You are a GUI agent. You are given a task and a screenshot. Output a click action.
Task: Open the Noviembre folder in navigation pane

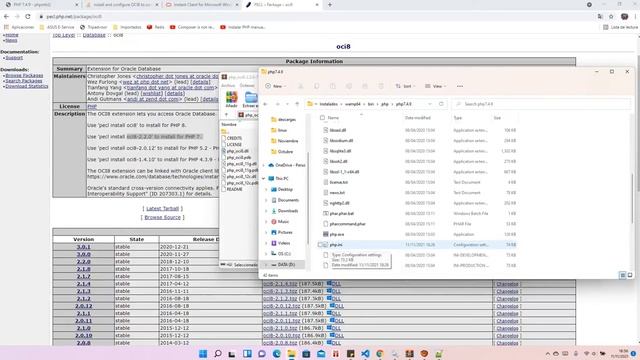[284, 141]
